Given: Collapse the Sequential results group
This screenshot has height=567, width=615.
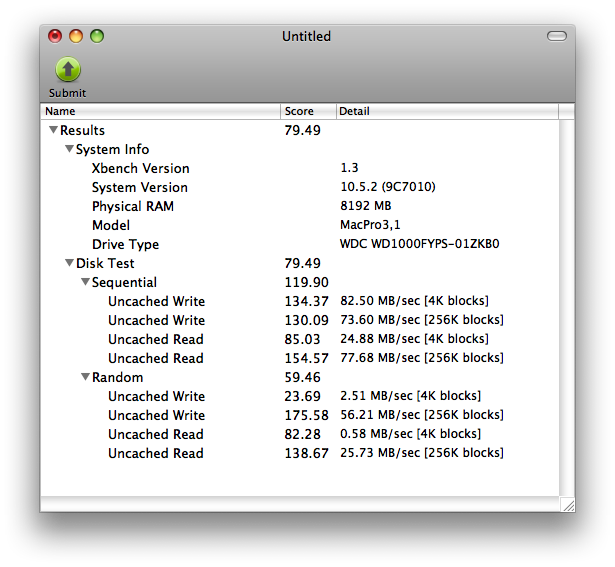Looking at the screenshot, I should (86, 282).
